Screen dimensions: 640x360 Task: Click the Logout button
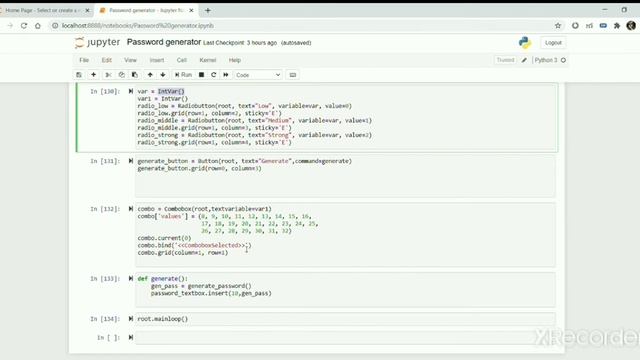click(x=553, y=42)
